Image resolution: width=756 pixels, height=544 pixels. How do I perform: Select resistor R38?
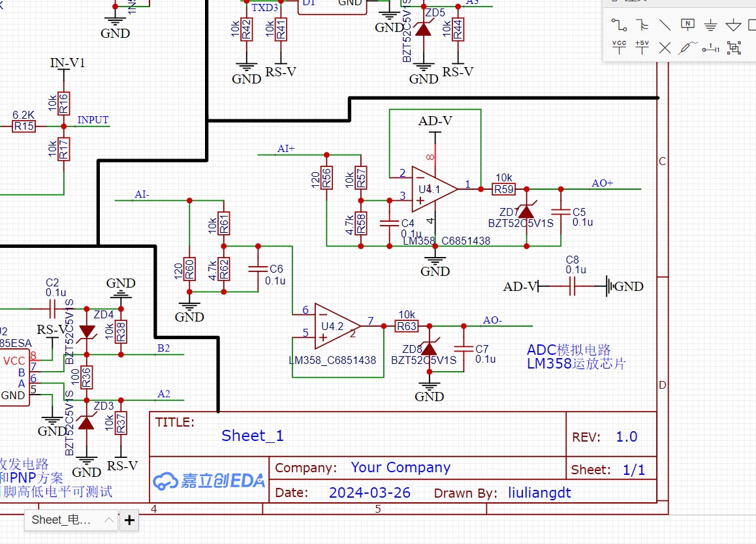click(x=121, y=332)
